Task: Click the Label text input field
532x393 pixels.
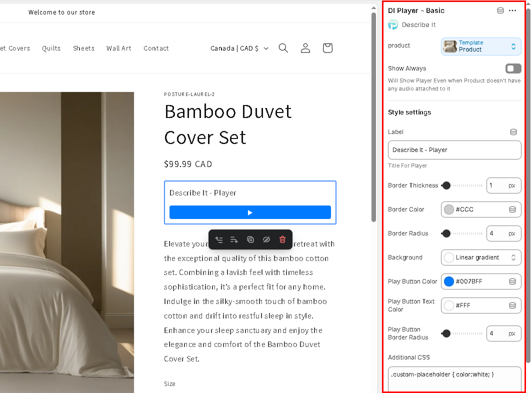Action: pyautogui.click(x=454, y=150)
